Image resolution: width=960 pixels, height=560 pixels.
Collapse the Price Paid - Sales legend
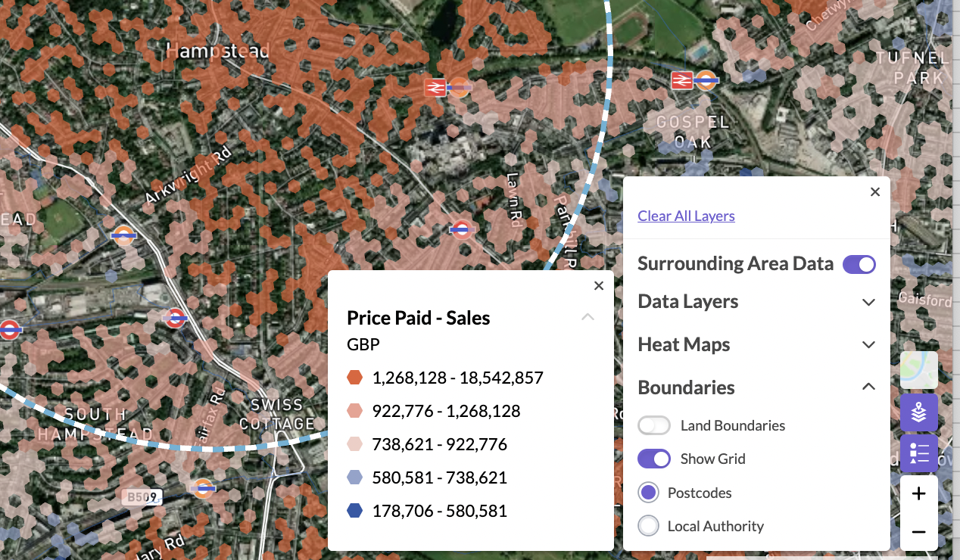[588, 317]
